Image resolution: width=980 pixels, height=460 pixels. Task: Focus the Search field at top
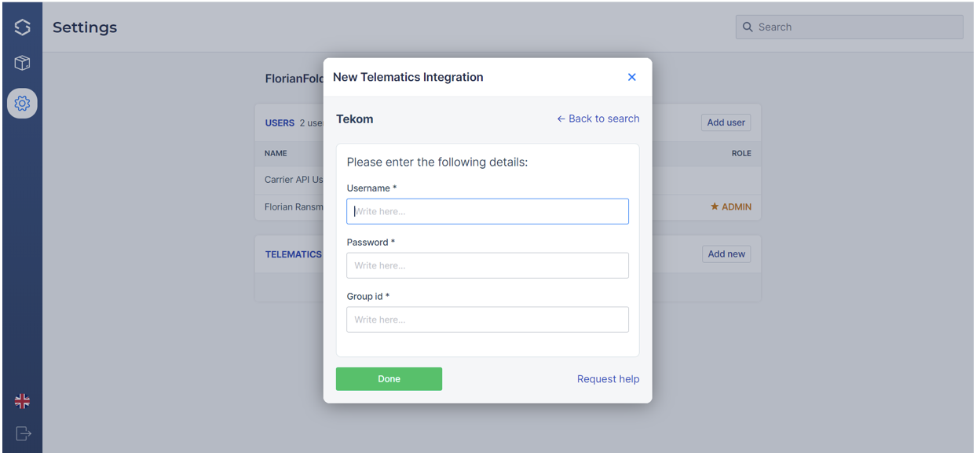click(849, 27)
